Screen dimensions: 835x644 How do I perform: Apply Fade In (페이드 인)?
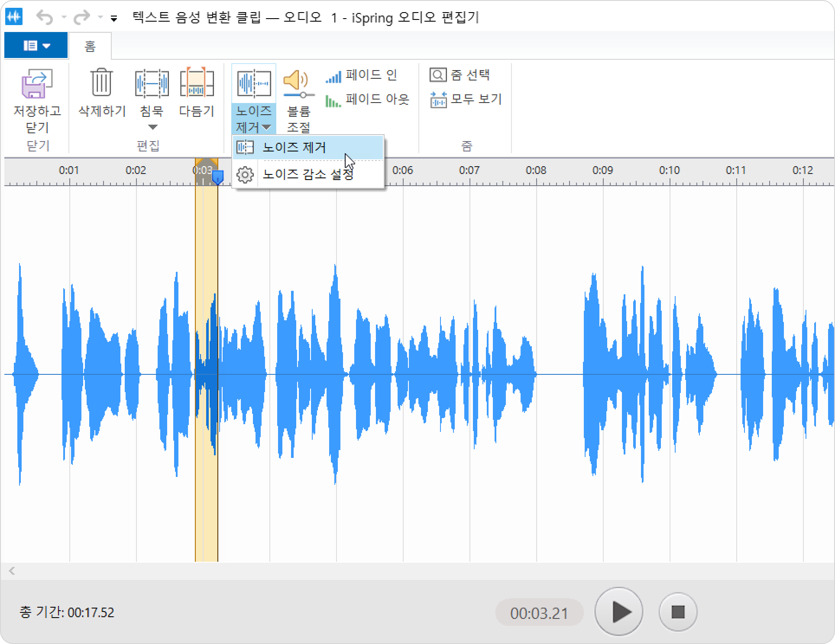[361, 76]
